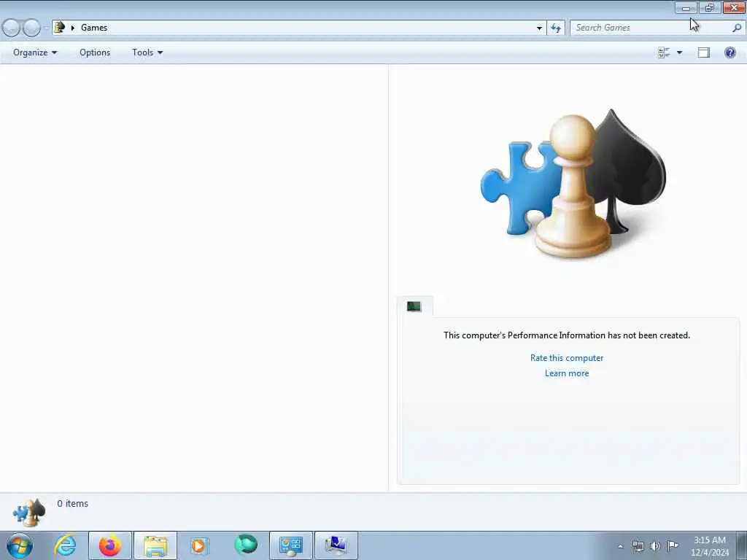Viewport: 747px width, 560px height.
Task: Click the Performance Information message text
Action: (x=566, y=335)
